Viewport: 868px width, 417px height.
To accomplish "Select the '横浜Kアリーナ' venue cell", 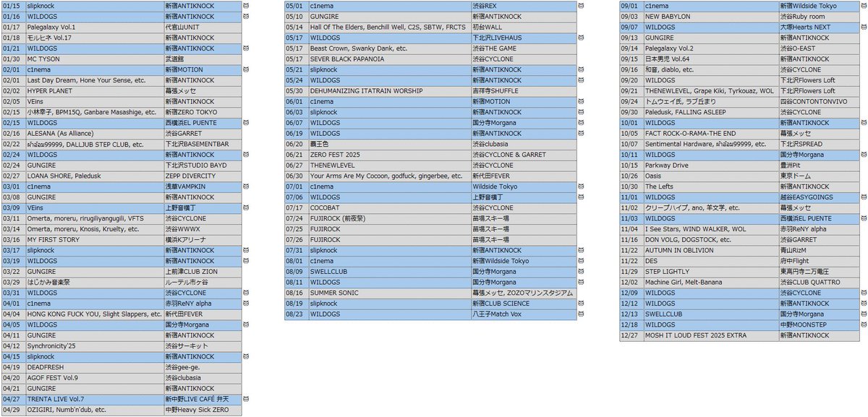I will tap(203, 240).
